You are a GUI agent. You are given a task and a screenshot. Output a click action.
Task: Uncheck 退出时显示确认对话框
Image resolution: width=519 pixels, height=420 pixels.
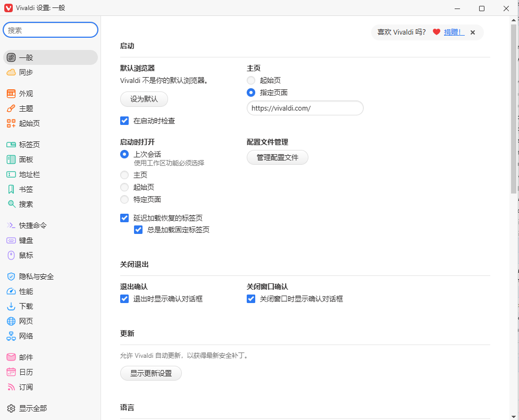(124, 299)
